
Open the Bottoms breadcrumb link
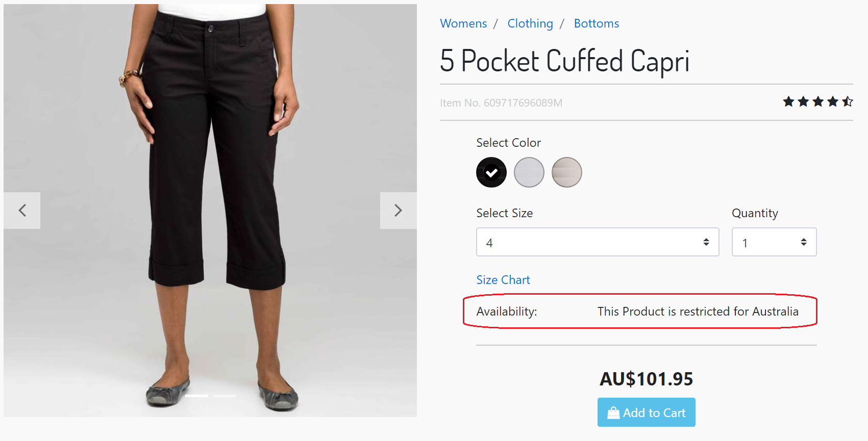(x=596, y=23)
